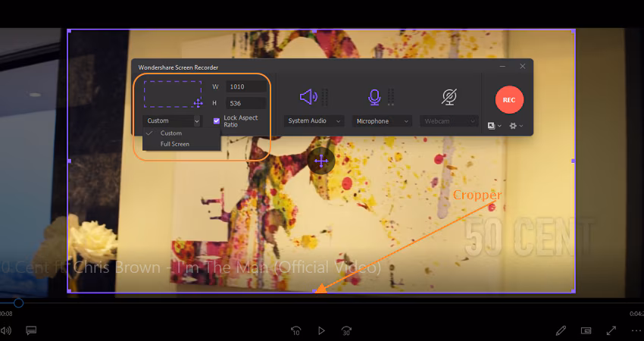
Task: Click the video seek bar position knob
Action: point(18,303)
